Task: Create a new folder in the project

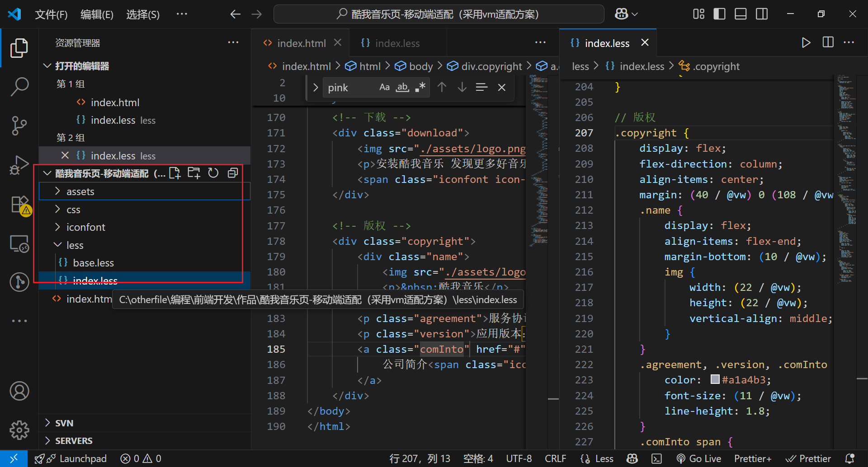Action: [194, 173]
